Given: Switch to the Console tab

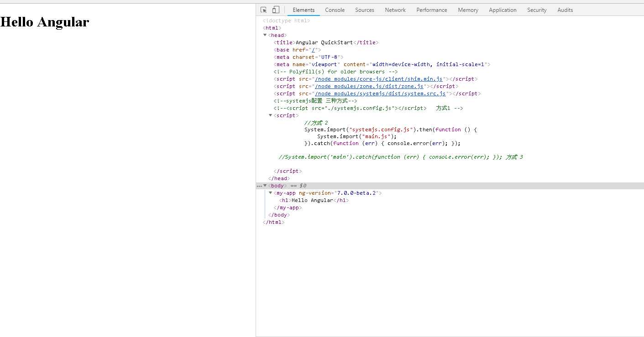Looking at the screenshot, I should pyautogui.click(x=335, y=10).
